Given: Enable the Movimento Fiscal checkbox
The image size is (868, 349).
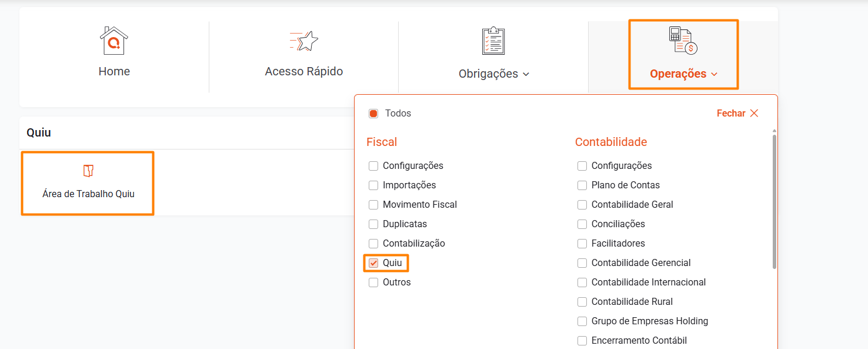Looking at the screenshot, I should pyautogui.click(x=373, y=205).
